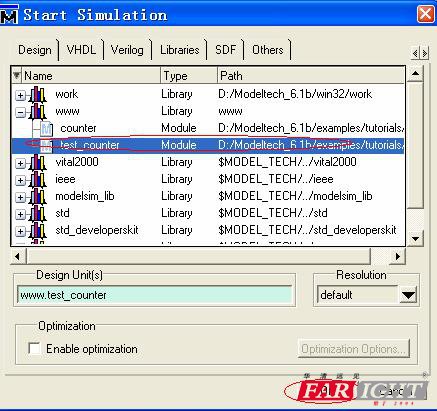Viewport: 437px width, 411px height.
Task: Expand the vital2000 library
Action: pyautogui.click(x=20, y=163)
